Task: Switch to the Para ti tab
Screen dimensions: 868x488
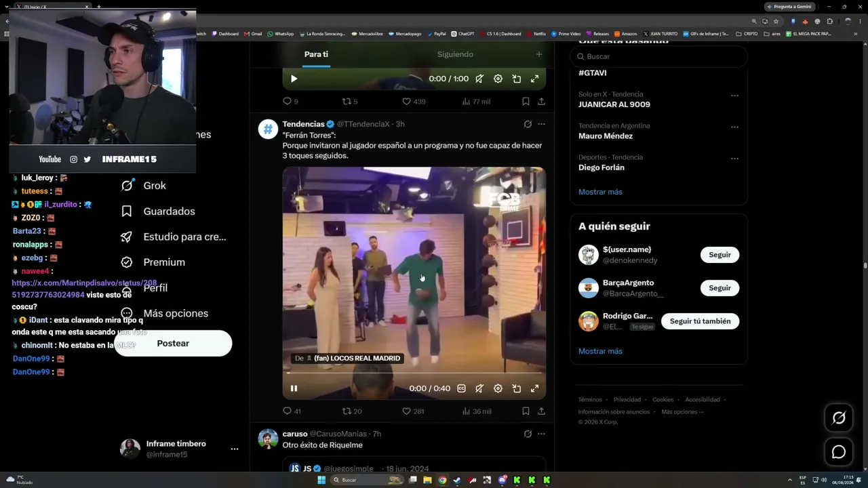Action: (x=316, y=54)
